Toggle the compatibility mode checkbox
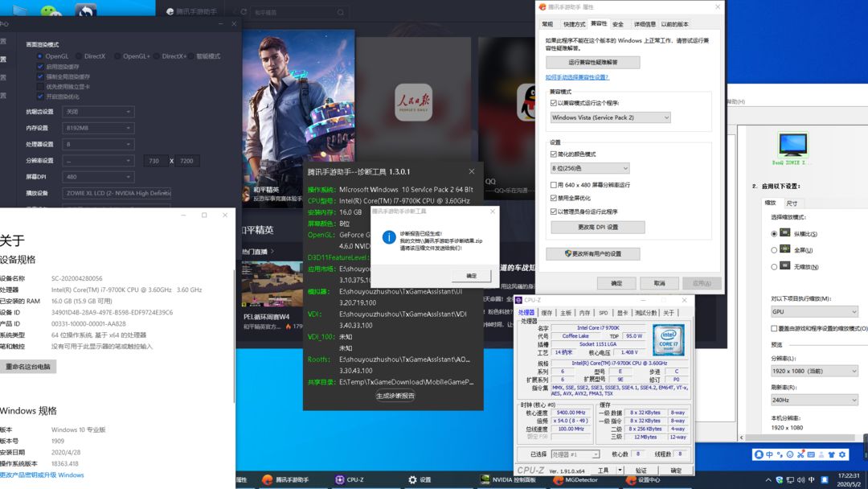 point(554,103)
